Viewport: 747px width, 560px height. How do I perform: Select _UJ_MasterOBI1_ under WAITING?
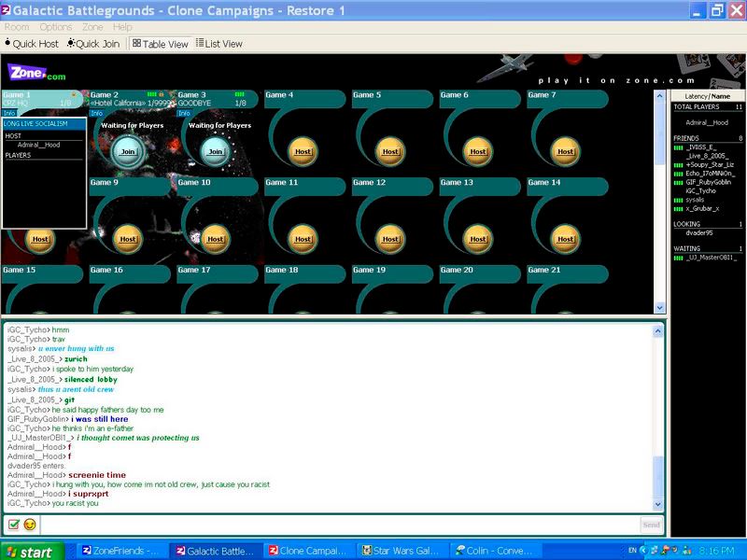tap(711, 258)
